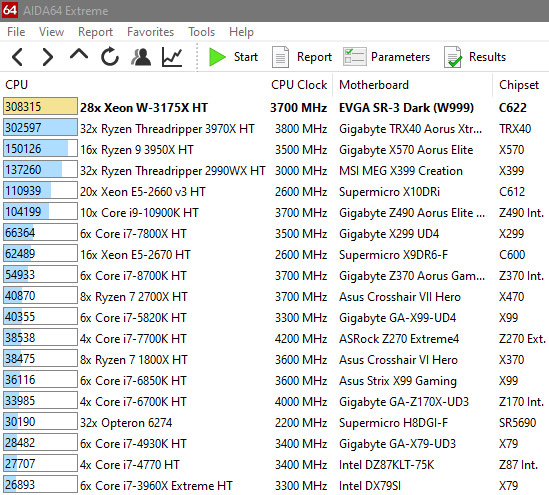The image size is (549, 495).
Task: Select the 8x Ryzen 7 1800X HT row
Action: click(x=274, y=360)
